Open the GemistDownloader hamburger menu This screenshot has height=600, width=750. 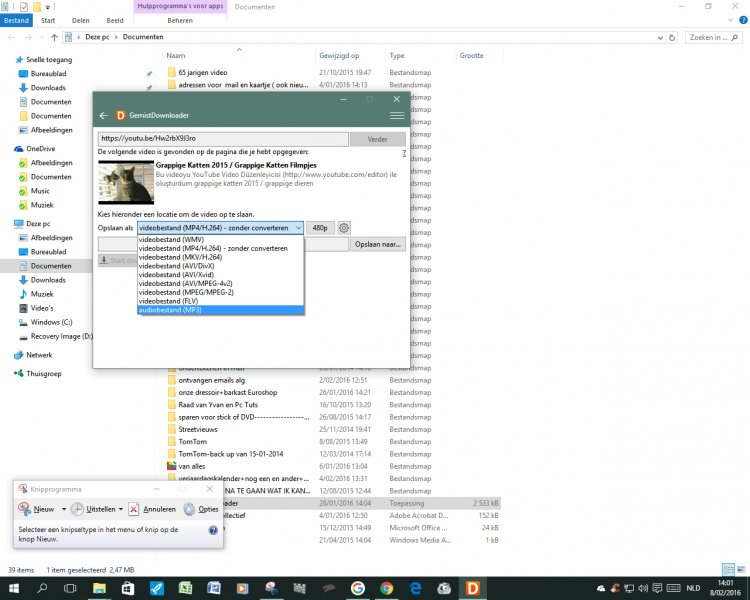[396, 115]
